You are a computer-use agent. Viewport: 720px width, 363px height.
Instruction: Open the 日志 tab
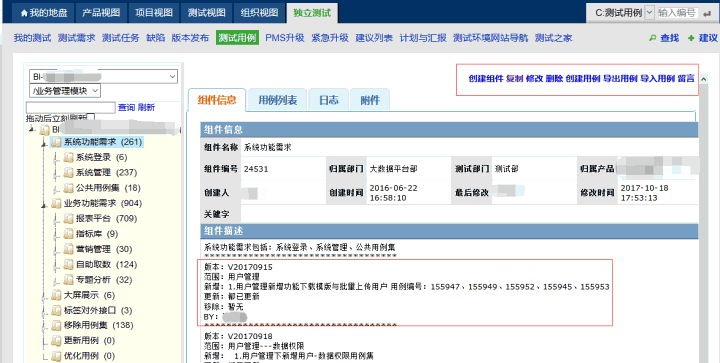click(329, 100)
